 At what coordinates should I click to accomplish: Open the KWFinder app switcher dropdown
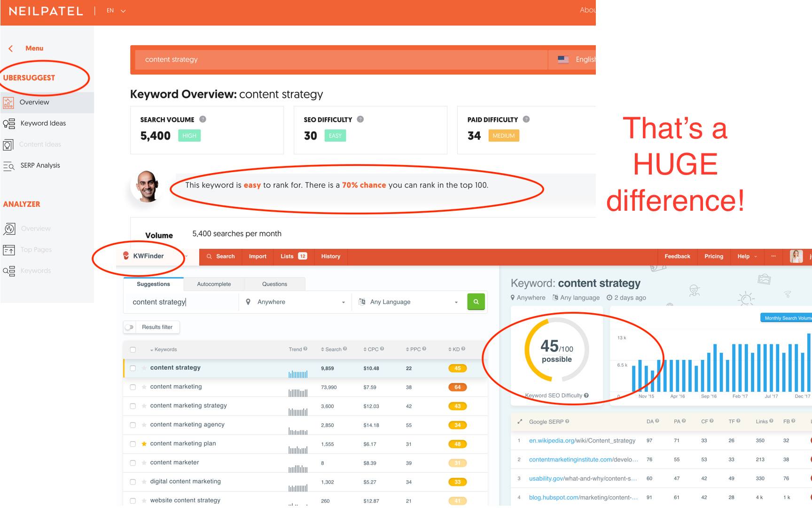click(187, 256)
